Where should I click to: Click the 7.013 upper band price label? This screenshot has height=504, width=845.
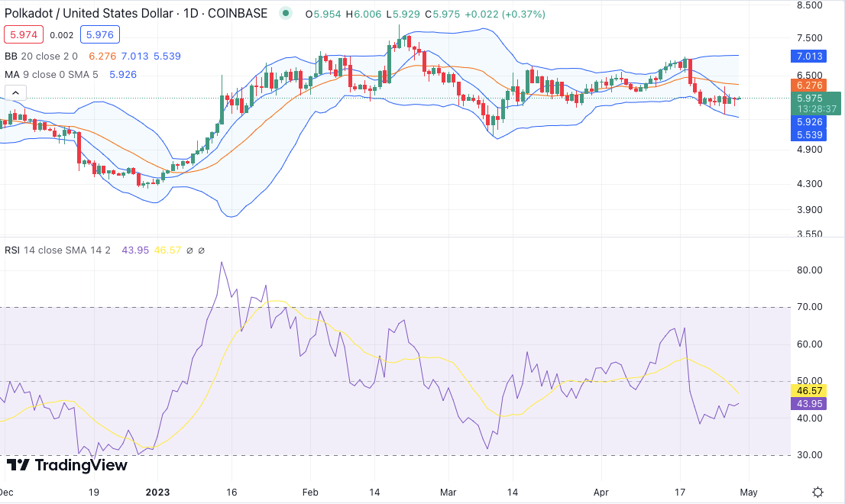(x=808, y=56)
